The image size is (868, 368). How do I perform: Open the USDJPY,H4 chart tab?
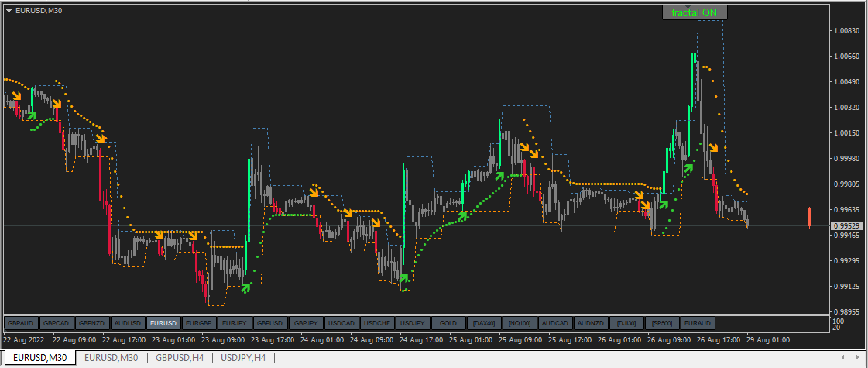click(x=243, y=358)
